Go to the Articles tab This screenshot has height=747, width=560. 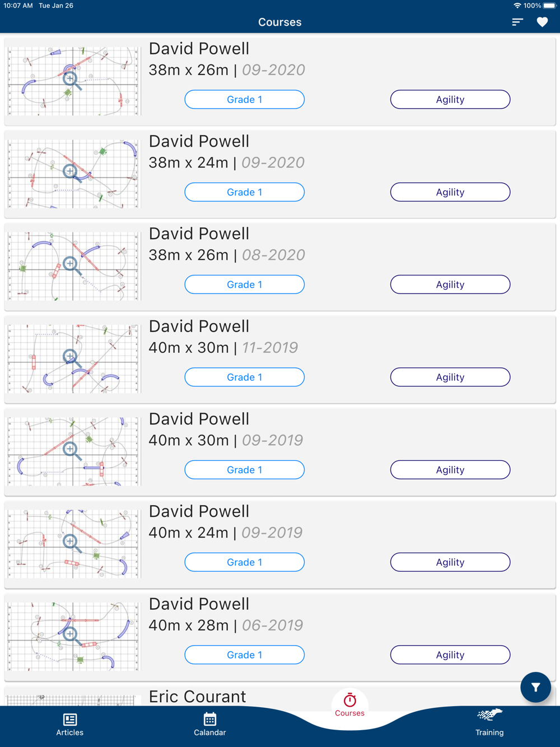[x=70, y=724]
